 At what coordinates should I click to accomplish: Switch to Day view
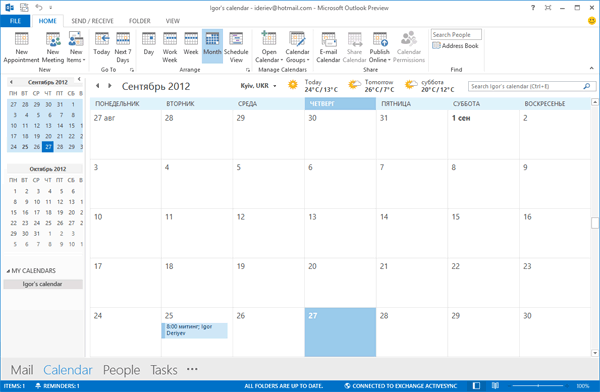(x=148, y=44)
